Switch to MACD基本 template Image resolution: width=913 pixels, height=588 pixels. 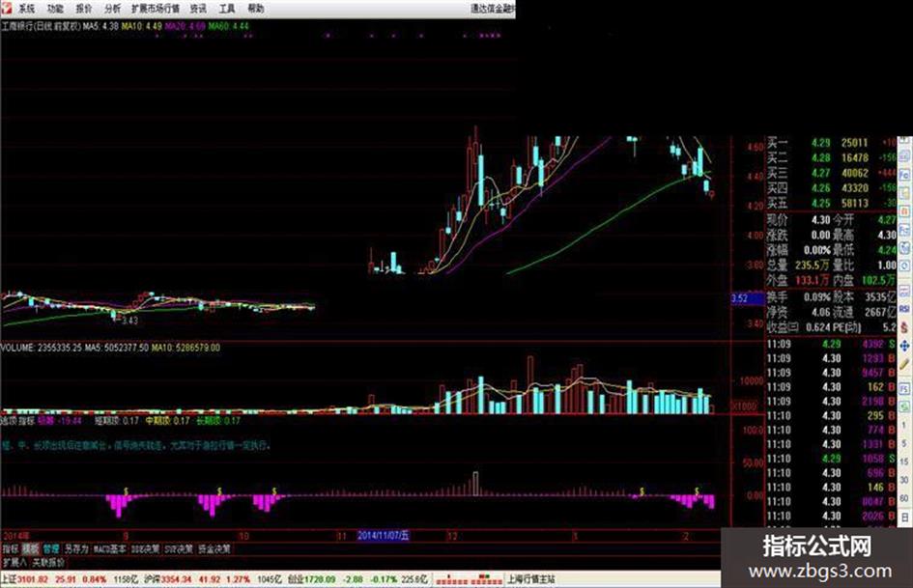pyautogui.click(x=109, y=549)
